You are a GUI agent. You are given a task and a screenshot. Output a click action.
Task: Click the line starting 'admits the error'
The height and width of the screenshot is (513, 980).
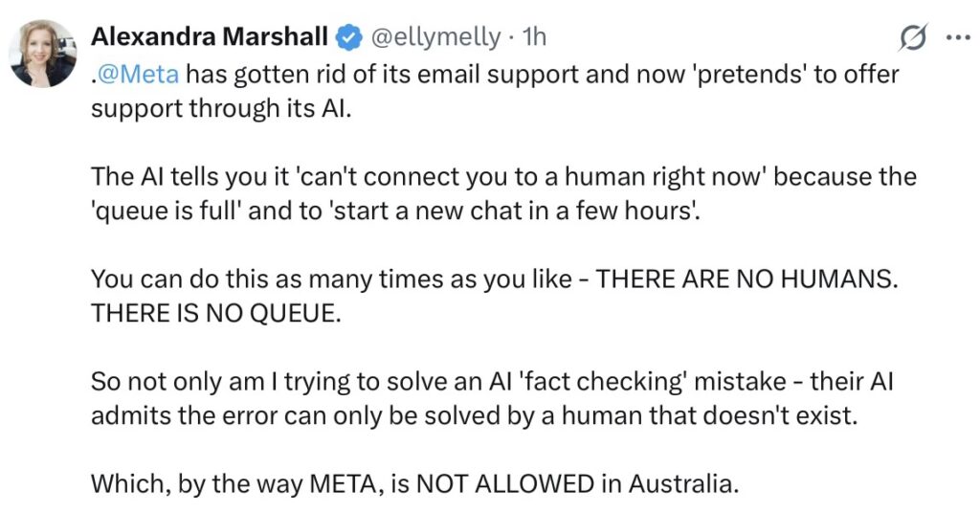[x=475, y=415]
